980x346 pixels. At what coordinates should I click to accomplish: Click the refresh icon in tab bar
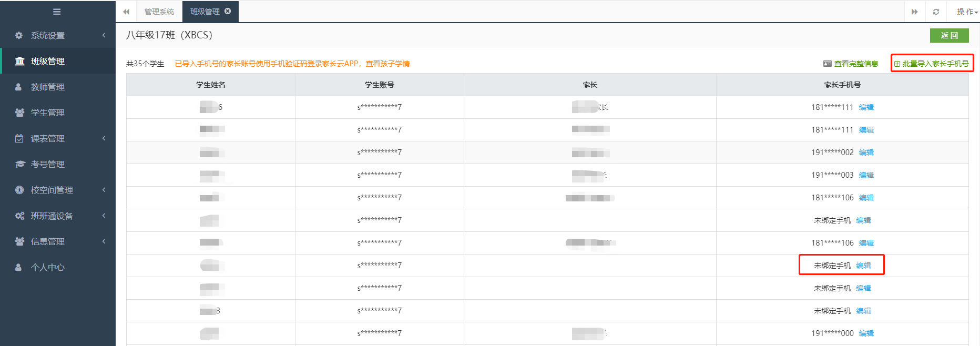point(936,12)
